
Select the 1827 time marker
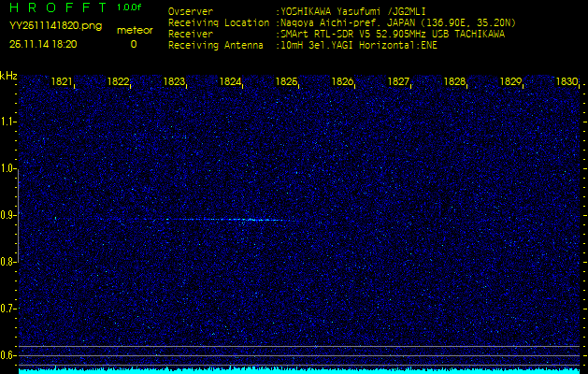tap(399, 82)
